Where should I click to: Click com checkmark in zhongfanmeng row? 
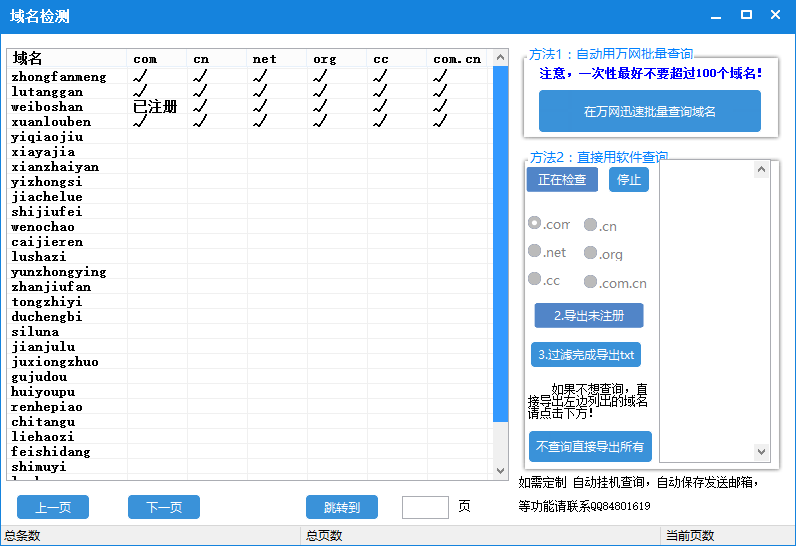[x=140, y=76]
